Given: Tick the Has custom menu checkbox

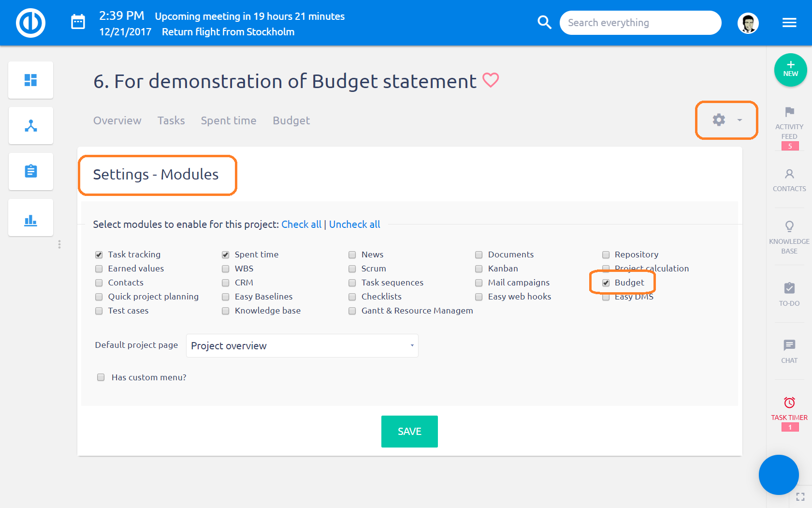Looking at the screenshot, I should coord(101,377).
